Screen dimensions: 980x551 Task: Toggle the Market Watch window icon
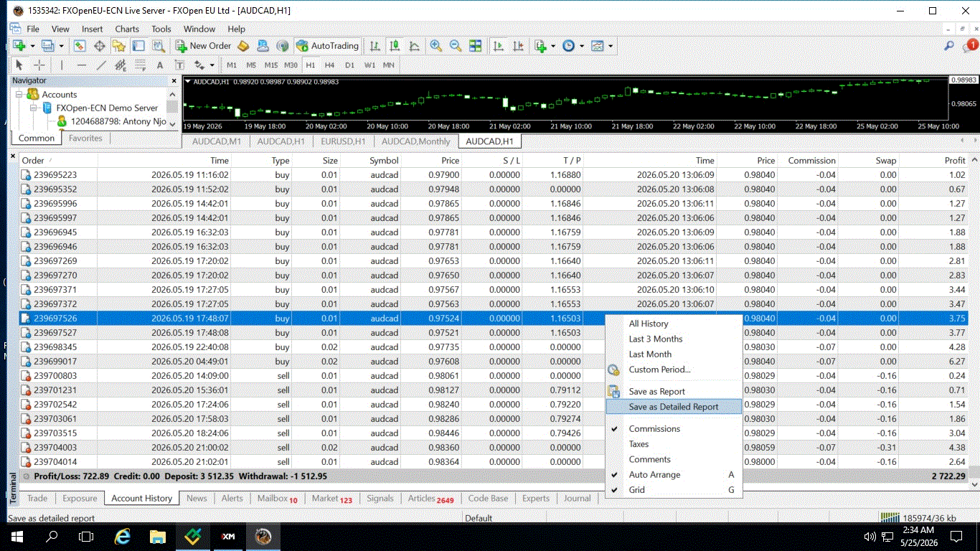80,46
